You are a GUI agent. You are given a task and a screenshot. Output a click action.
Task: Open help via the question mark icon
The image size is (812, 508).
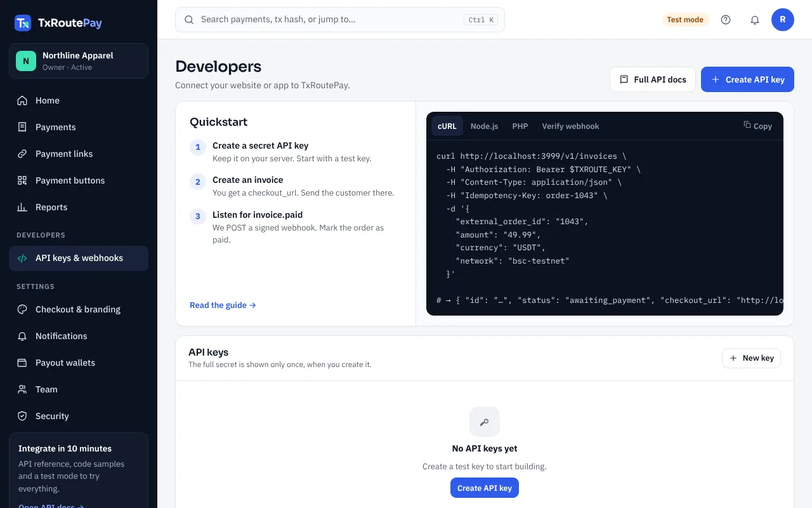pyautogui.click(x=726, y=20)
